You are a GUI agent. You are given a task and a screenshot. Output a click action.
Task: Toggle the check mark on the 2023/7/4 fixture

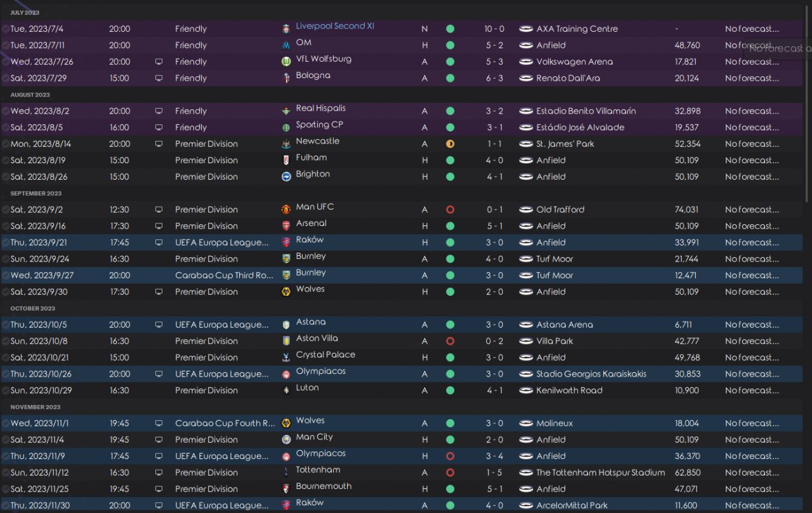click(6, 29)
